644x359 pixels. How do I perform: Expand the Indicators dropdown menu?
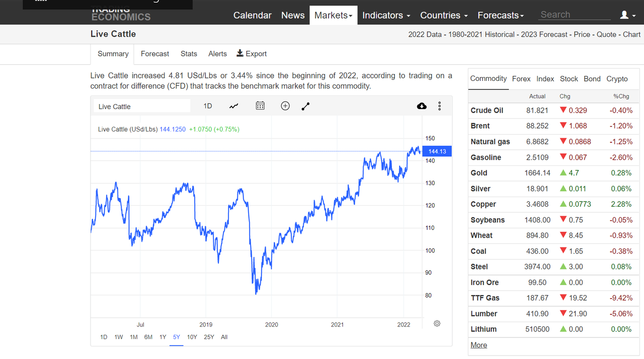tap(386, 15)
